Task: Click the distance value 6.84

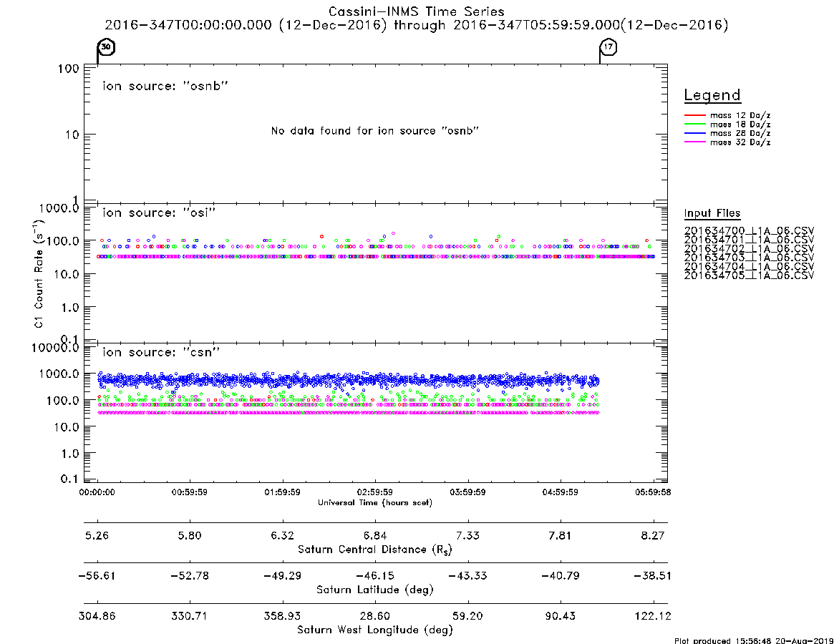Action: [x=375, y=535]
